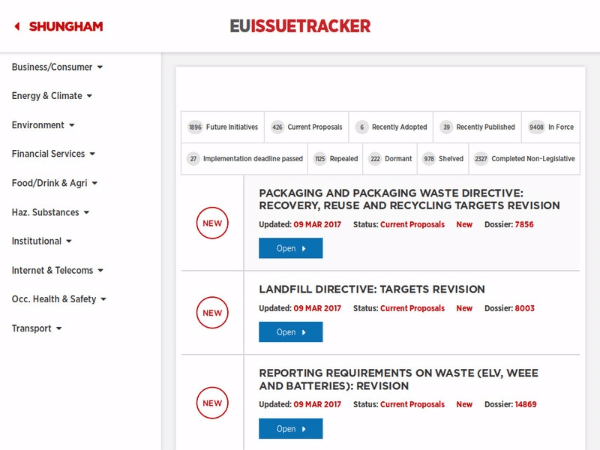
Task: Open the Packaging Waste Directive dossier
Action: click(291, 248)
